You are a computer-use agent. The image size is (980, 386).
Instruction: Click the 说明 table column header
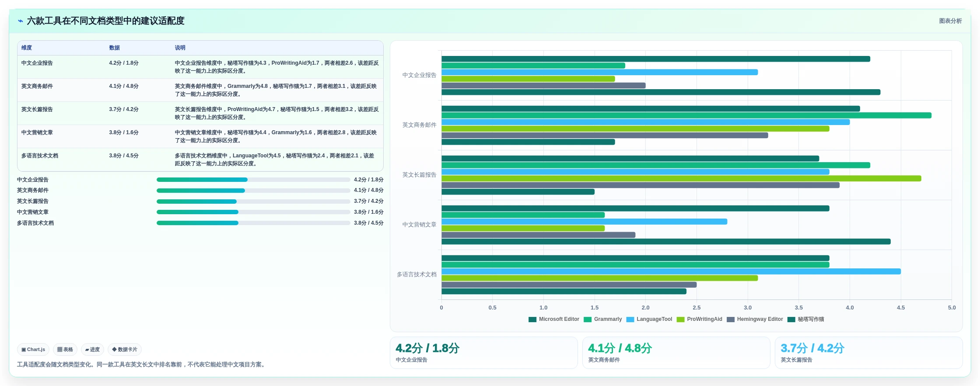(180, 48)
